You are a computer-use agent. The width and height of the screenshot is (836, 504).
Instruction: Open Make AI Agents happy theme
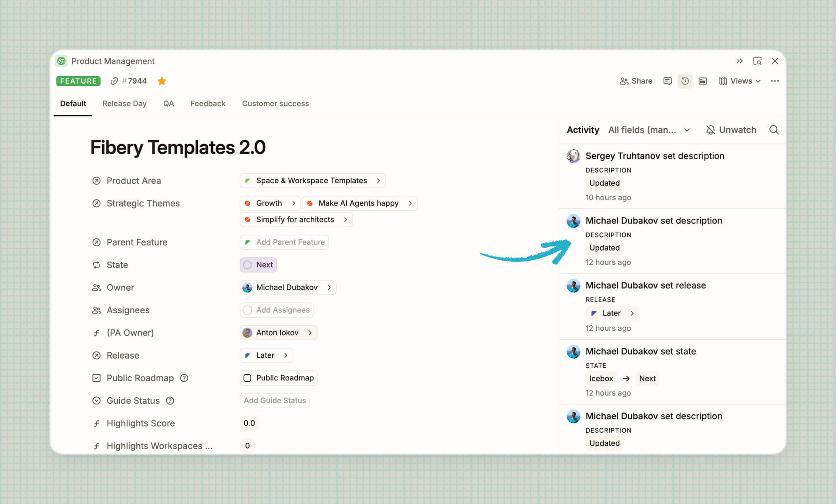(360, 203)
